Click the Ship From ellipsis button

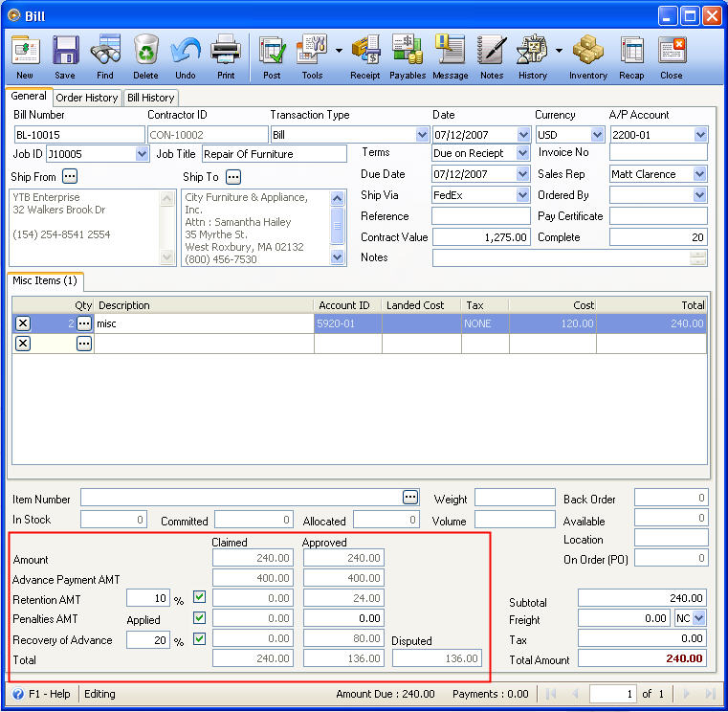coord(70,176)
